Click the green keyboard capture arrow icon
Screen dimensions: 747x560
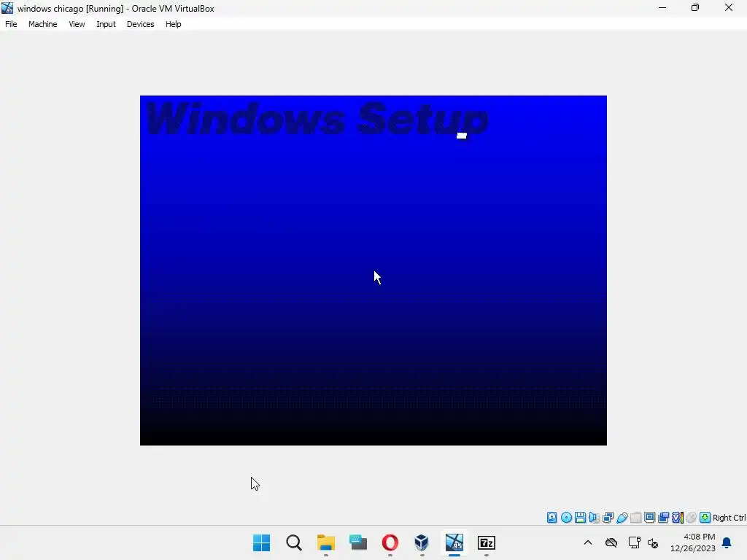[x=705, y=518]
